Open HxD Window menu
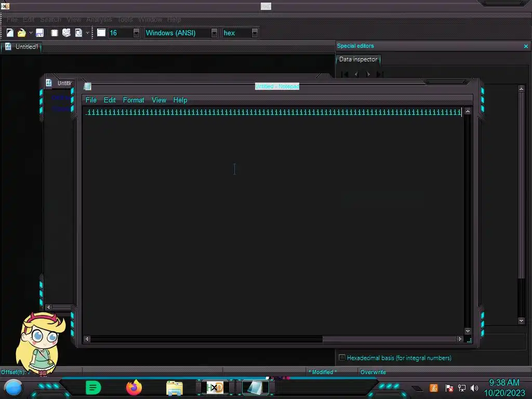The height and width of the screenshot is (399, 532). tap(150, 20)
